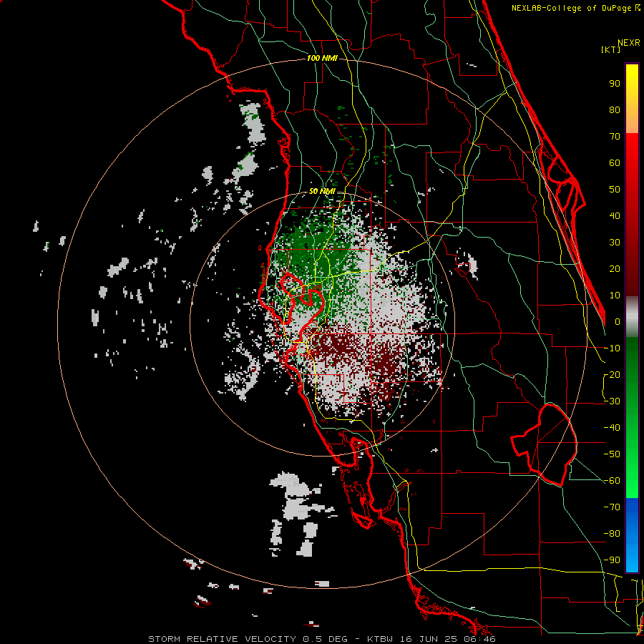The image size is (644, 644).
Task: Click the 16 JUN 25 date in caption
Action: 431,639
